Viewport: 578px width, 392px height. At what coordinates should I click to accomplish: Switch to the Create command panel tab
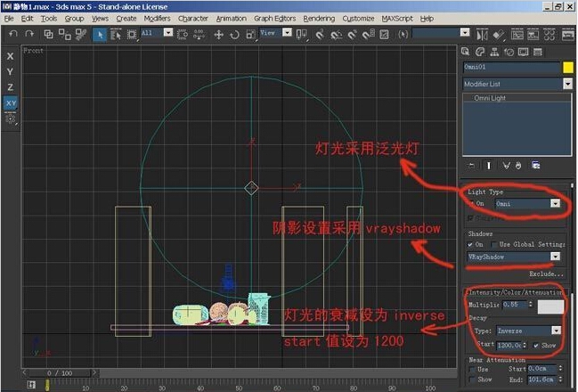465,52
